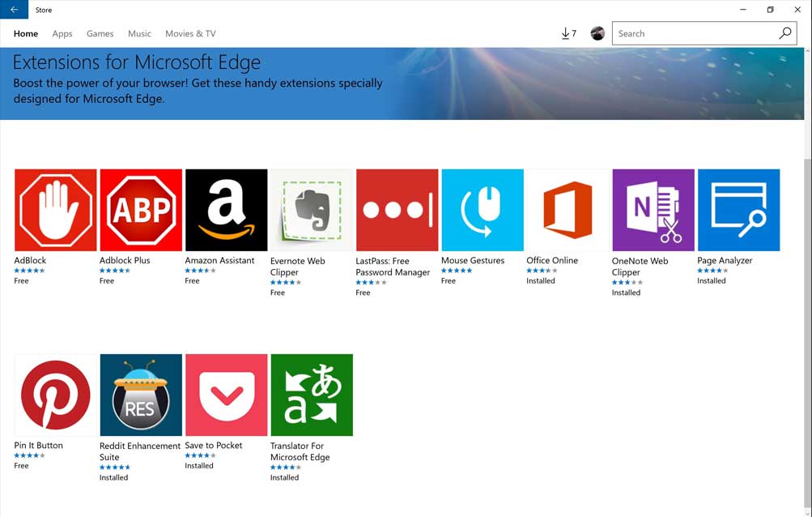Screen dimensions: 812x517
Task: Switch to the Apps tab
Action: pos(62,34)
